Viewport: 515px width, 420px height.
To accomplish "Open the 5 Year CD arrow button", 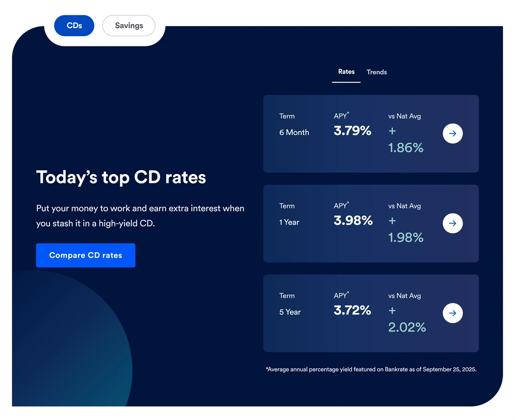I will tap(452, 313).
